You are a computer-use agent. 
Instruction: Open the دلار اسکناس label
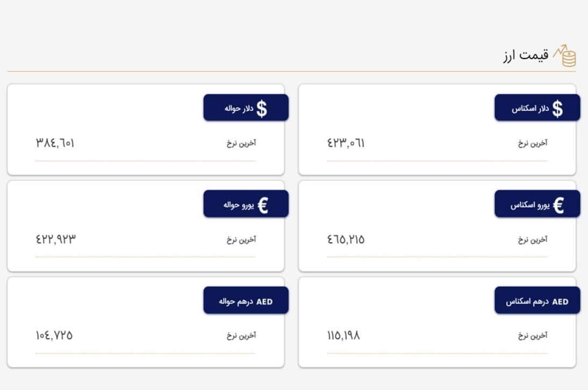(530, 109)
